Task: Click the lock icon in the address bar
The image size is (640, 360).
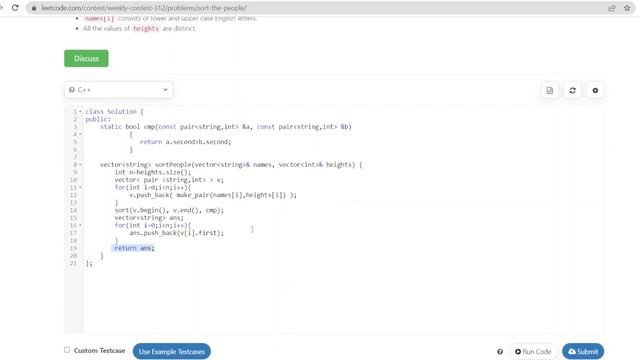Action: (34, 8)
